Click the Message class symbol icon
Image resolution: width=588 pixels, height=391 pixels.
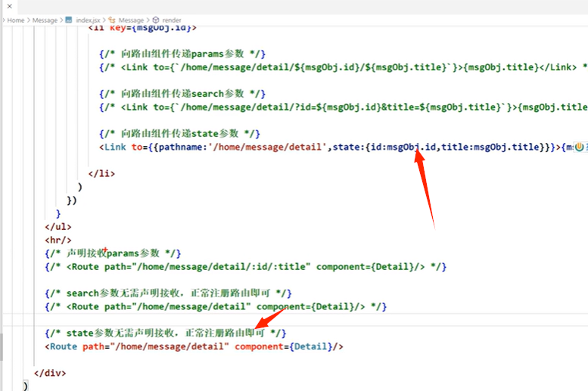[x=112, y=20]
